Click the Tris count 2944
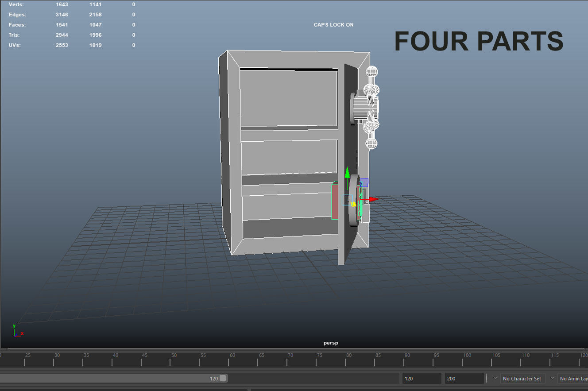Image resolution: width=588 pixels, height=391 pixels. tap(62, 35)
